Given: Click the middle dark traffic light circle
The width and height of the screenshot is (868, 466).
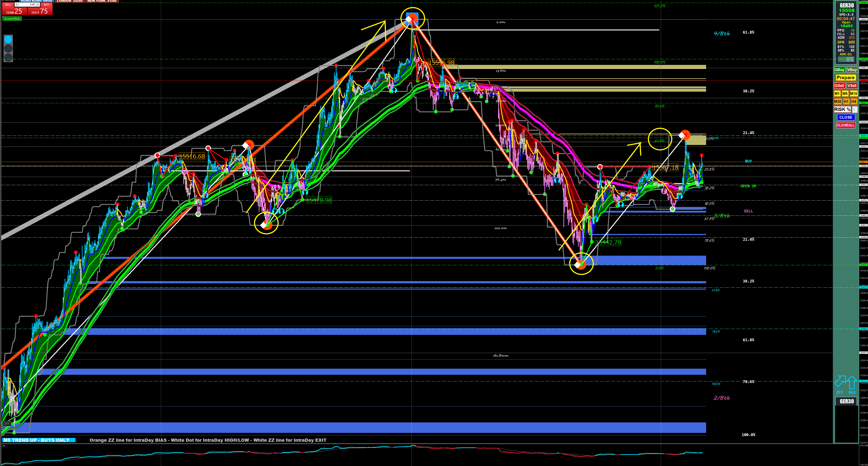Looking at the screenshot, I should click(x=8, y=49).
